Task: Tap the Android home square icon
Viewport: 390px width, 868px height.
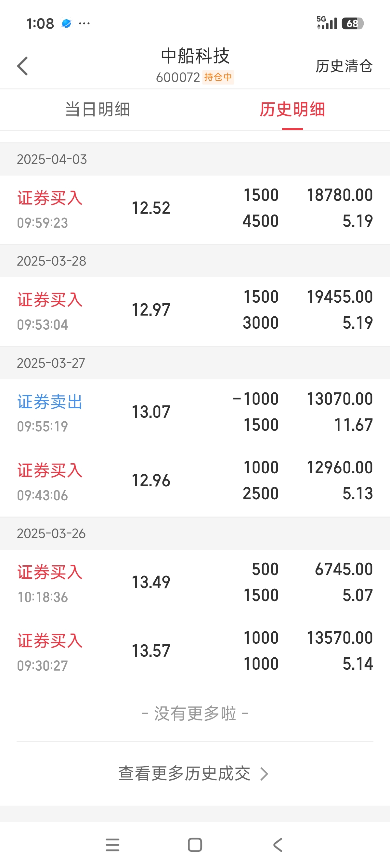Action: 195,845
